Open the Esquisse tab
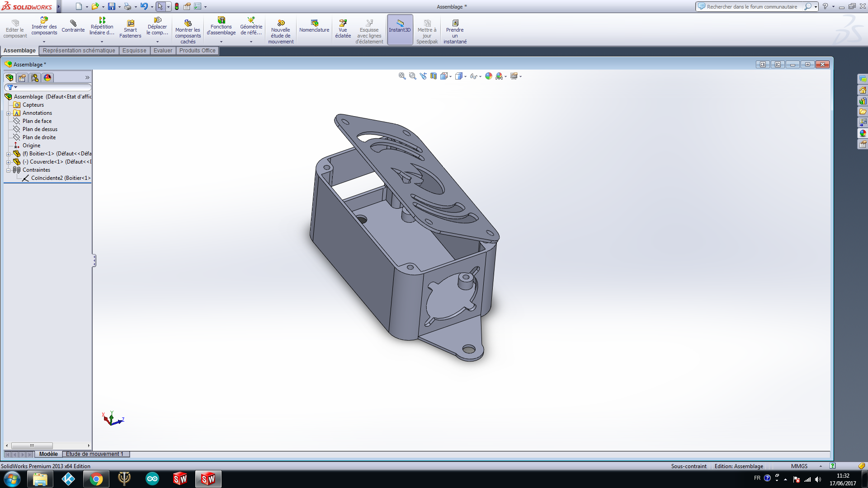 coord(134,51)
